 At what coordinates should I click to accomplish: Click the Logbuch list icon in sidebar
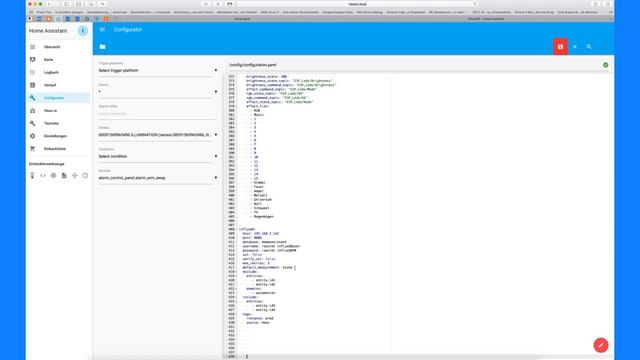[33, 72]
